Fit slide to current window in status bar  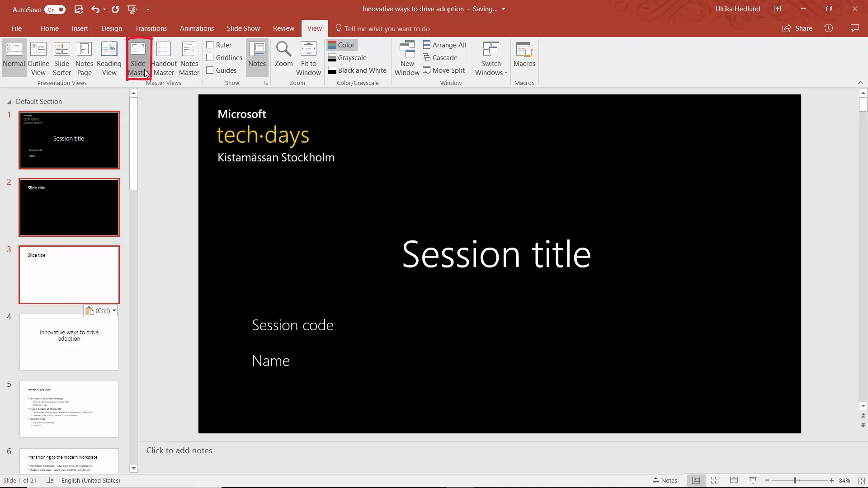[862, 481]
